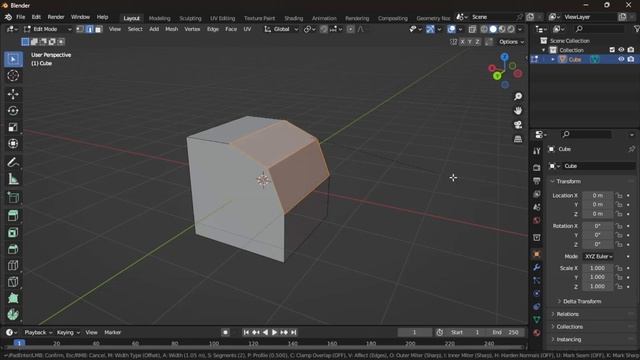Enable face select mode
Screen dimensions: 640x360
(98, 29)
